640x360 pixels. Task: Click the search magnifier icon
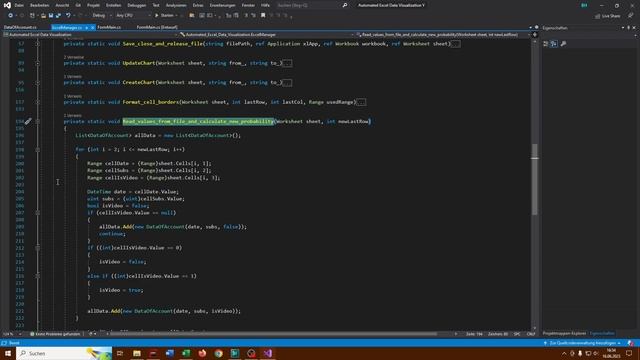point(345,5)
